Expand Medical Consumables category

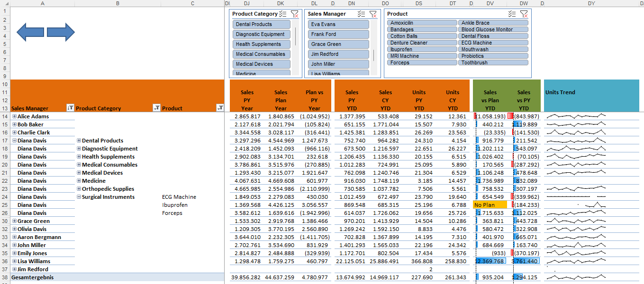[79, 165]
